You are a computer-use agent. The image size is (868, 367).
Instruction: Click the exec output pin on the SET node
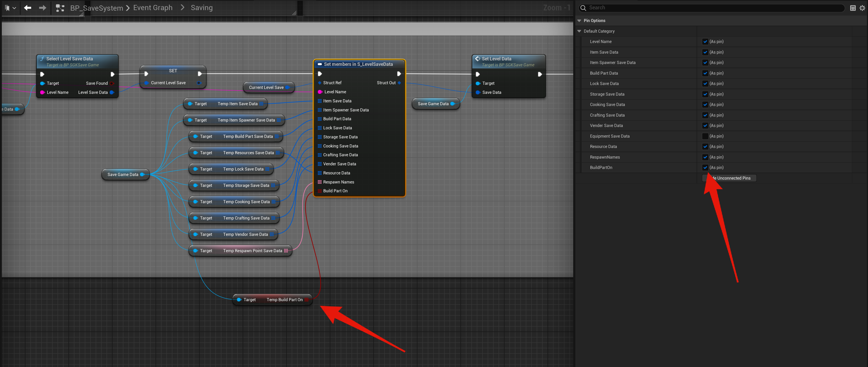200,74
